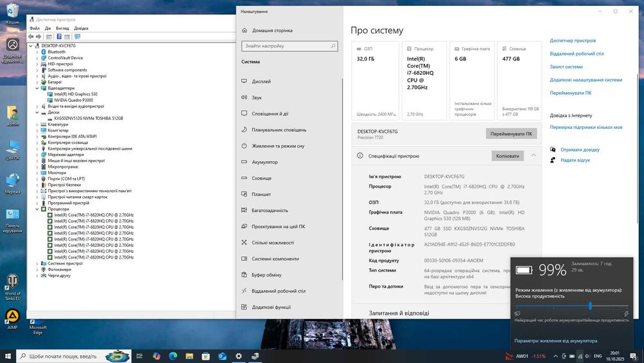Open the Дія menu in Device Manager
The image size is (644, 363).
48,28
